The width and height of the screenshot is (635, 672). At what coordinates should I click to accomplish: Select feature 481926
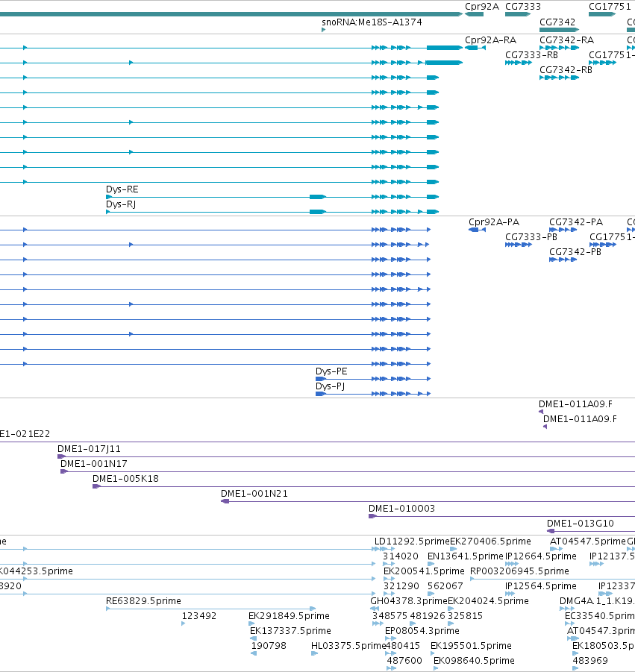tap(428, 616)
